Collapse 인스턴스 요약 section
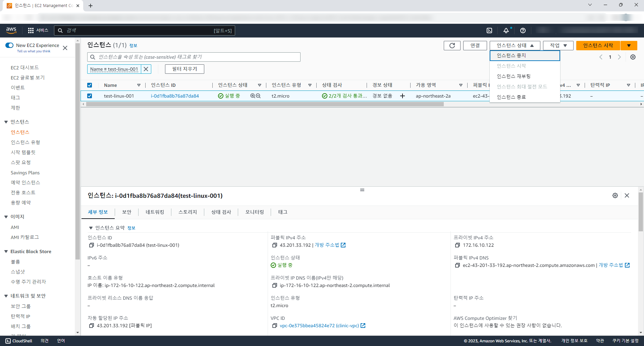Viewport: 644px width, 346px height. (91, 228)
